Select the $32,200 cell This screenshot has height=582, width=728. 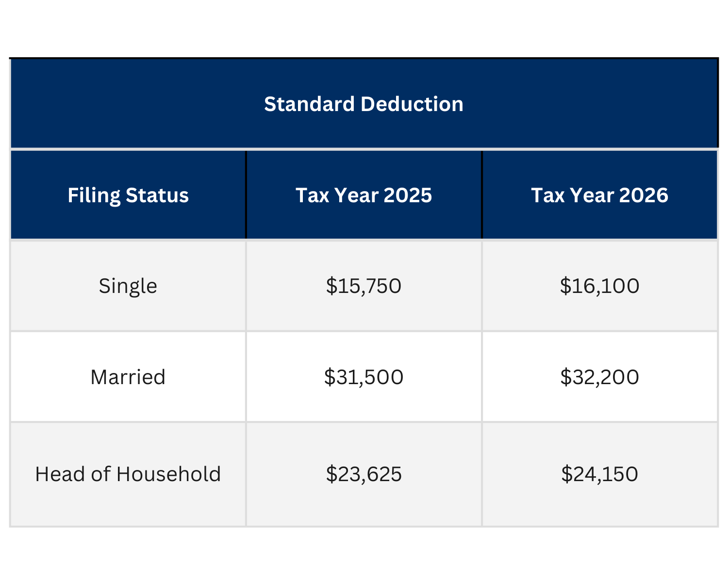599,377
